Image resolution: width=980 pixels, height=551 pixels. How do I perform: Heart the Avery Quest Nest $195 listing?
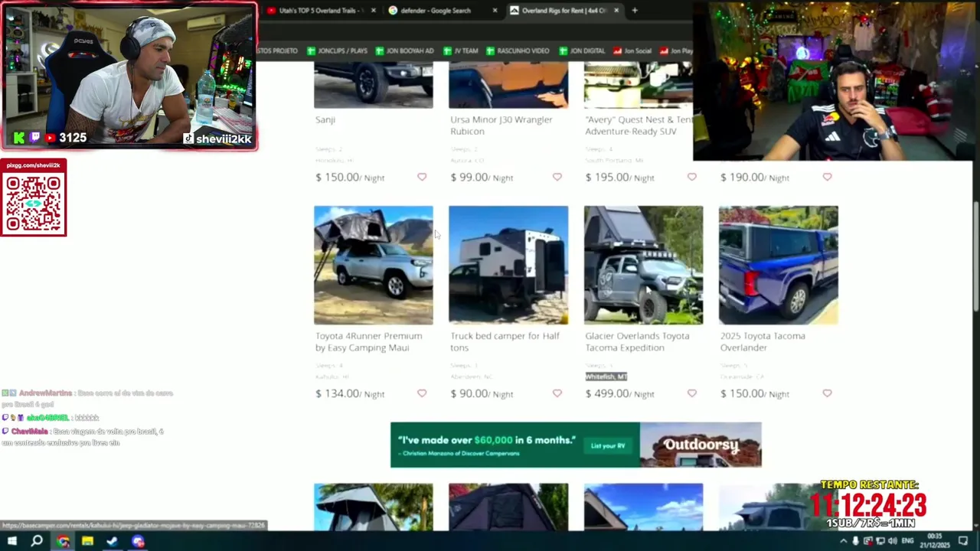coord(692,177)
